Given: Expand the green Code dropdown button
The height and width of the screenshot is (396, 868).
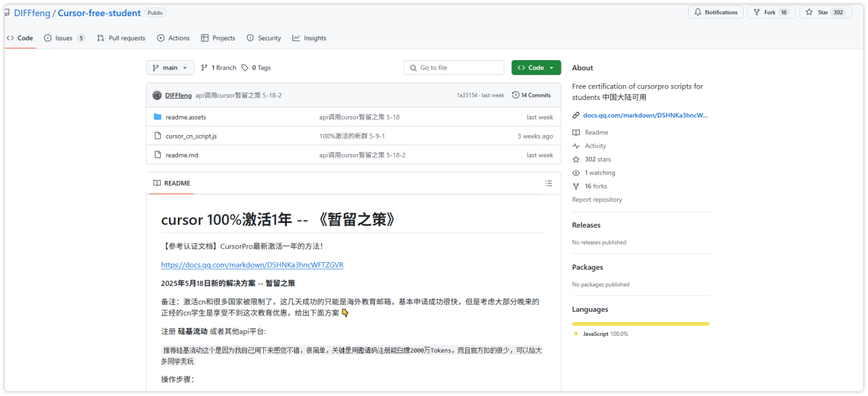Looking at the screenshot, I should pos(536,68).
